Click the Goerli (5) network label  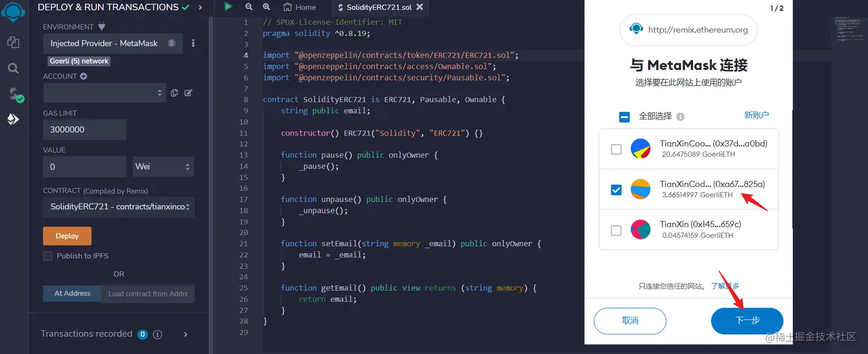[x=79, y=61]
